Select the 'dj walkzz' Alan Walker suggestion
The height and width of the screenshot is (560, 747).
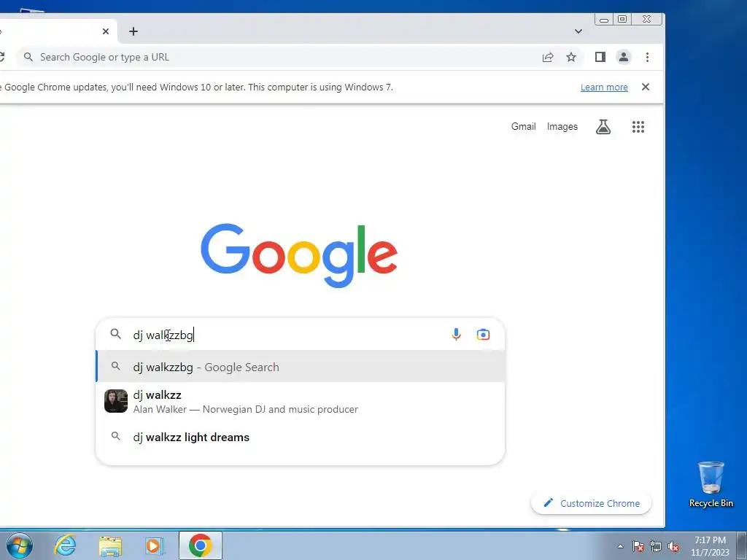pos(300,402)
